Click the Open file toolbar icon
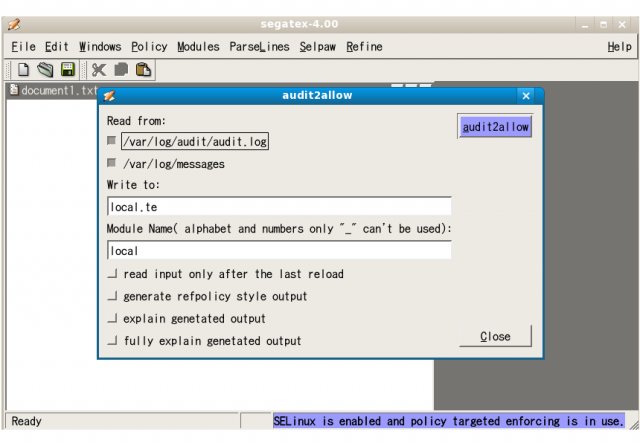 pos(45,70)
